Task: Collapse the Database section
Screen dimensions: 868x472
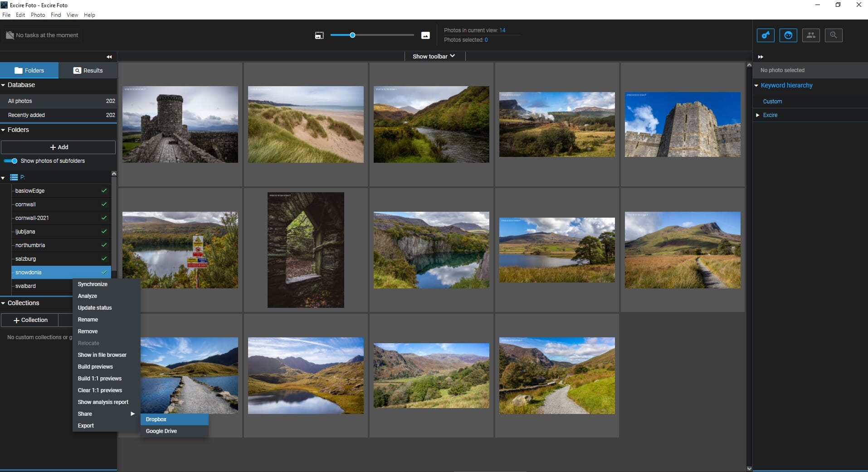Action: point(3,85)
